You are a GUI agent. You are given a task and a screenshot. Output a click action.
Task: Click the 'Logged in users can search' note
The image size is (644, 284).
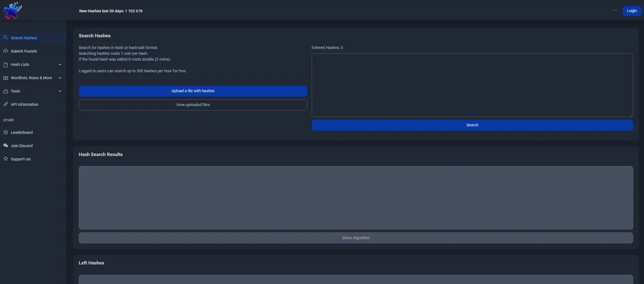pyautogui.click(x=132, y=71)
